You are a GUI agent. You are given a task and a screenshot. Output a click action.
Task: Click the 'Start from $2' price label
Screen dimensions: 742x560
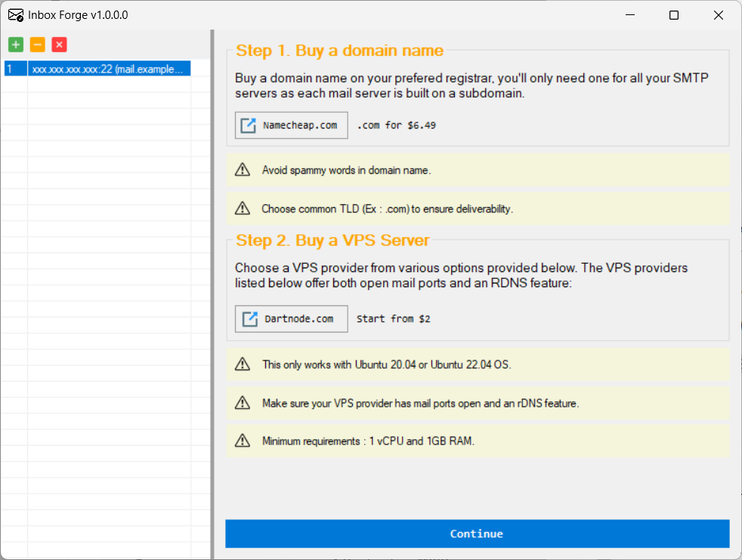(x=393, y=318)
